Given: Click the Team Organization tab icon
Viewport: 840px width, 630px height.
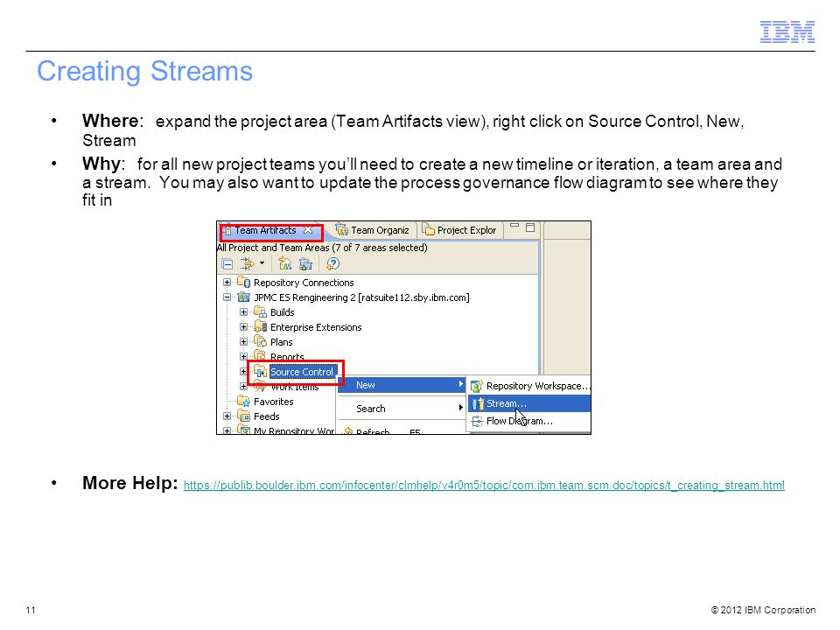Looking at the screenshot, I should (x=342, y=230).
